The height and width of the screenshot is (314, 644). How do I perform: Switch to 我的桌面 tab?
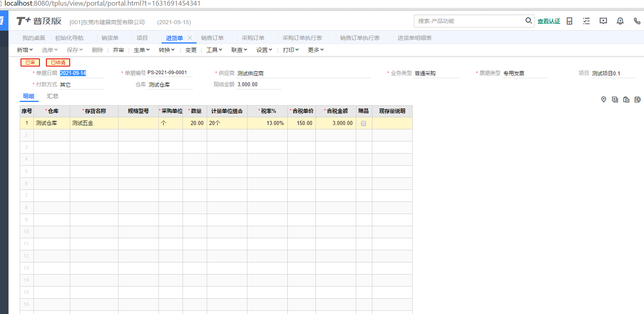[34, 38]
